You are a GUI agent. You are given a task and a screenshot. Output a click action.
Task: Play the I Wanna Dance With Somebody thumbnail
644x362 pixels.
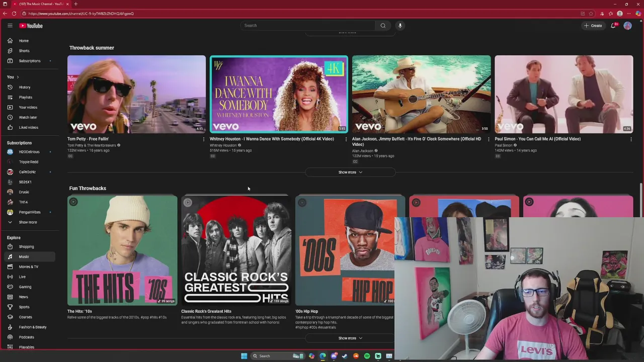coord(279,94)
